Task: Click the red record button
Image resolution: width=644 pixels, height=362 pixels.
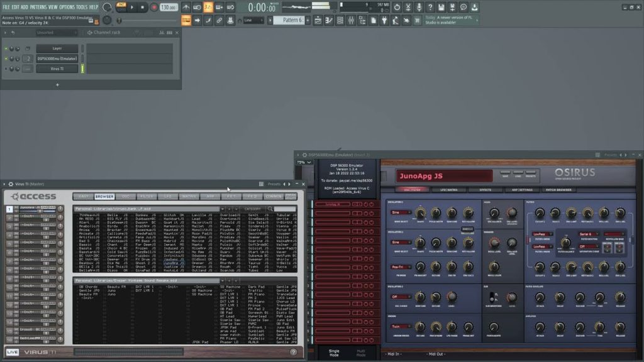Action: click(154, 8)
